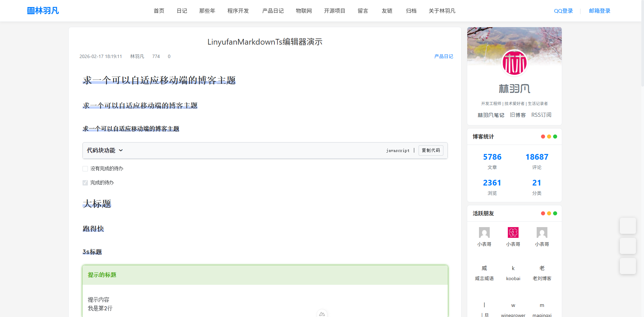
Task: Click the 老刘博客 friend link
Action: pyautogui.click(x=542, y=278)
